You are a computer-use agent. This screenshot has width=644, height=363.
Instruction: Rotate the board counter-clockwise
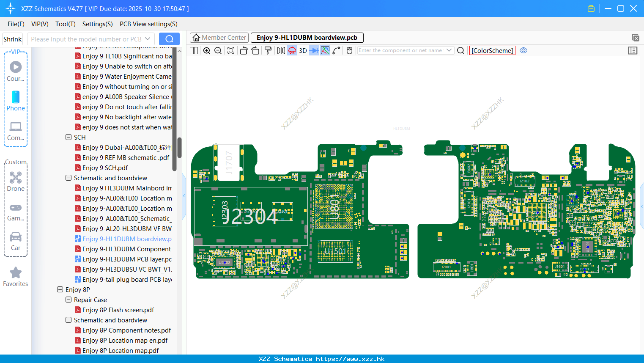tap(244, 51)
